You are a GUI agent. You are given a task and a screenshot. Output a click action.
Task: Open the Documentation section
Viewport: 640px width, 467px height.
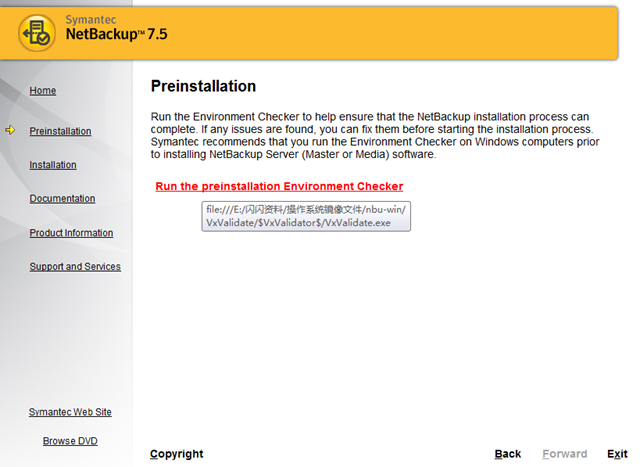pos(62,198)
